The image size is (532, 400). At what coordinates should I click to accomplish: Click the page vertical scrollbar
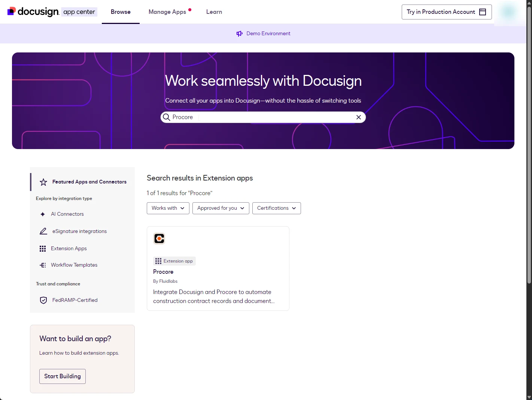529,145
